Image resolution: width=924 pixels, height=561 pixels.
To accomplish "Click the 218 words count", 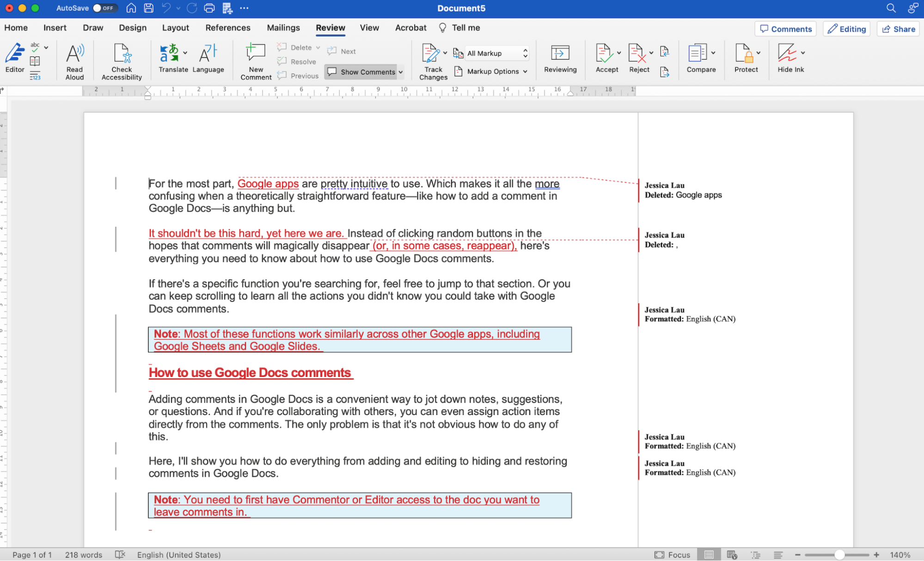I will tap(84, 555).
